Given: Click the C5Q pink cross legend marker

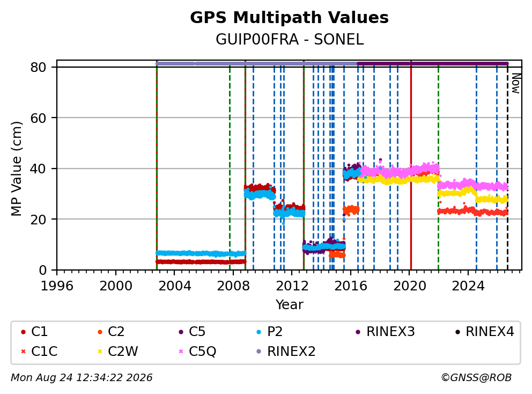Looking at the screenshot, I should pyautogui.click(x=181, y=351).
